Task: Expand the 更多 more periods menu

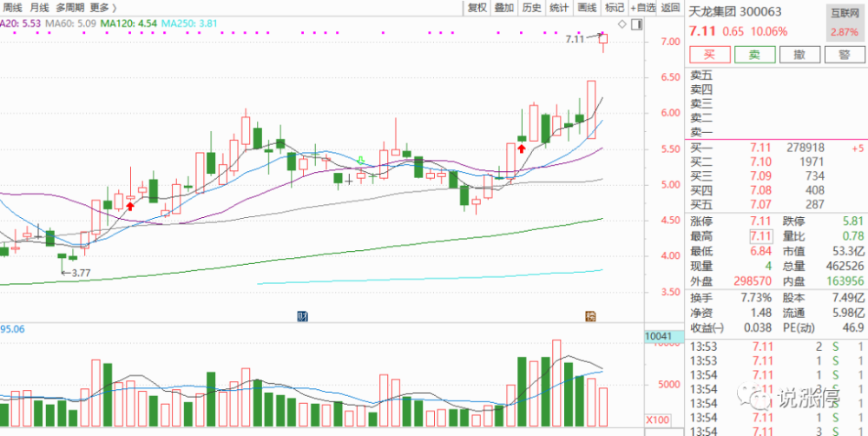Action: coord(103,8)
